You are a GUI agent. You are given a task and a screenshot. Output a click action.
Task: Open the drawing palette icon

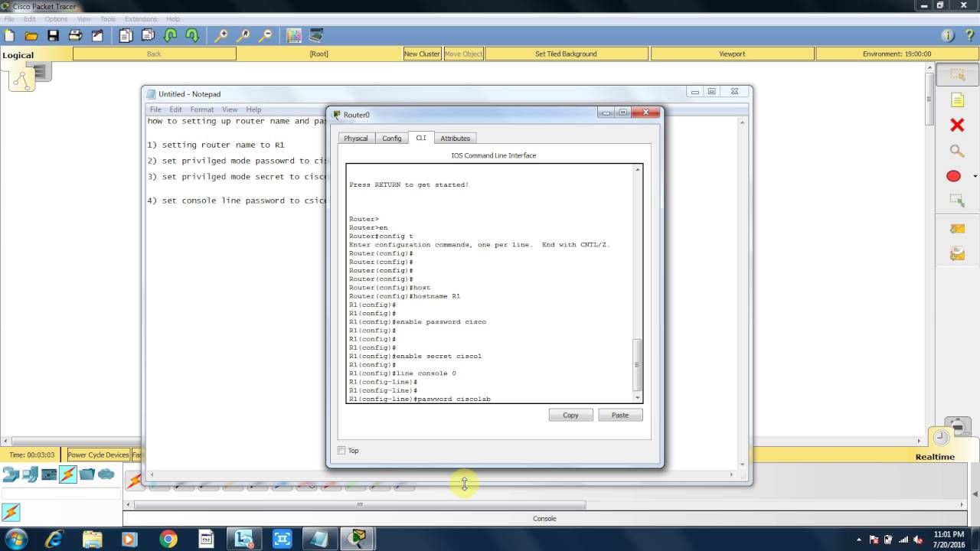pos(294,35)
